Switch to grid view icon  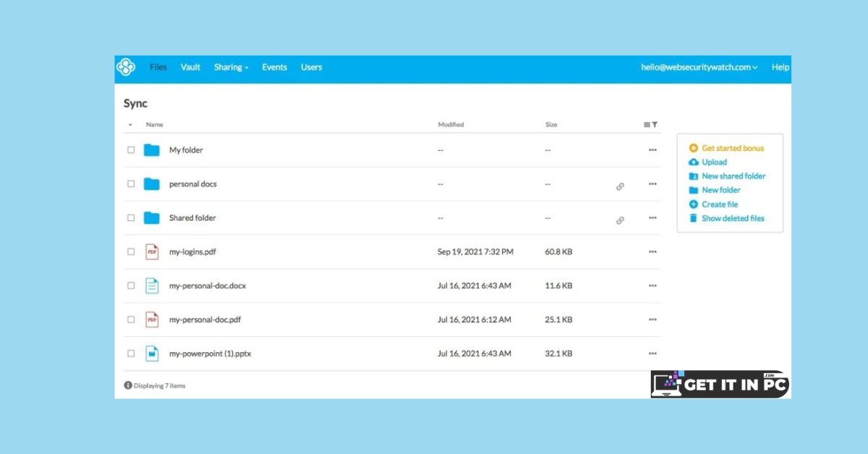pos(647,124)
